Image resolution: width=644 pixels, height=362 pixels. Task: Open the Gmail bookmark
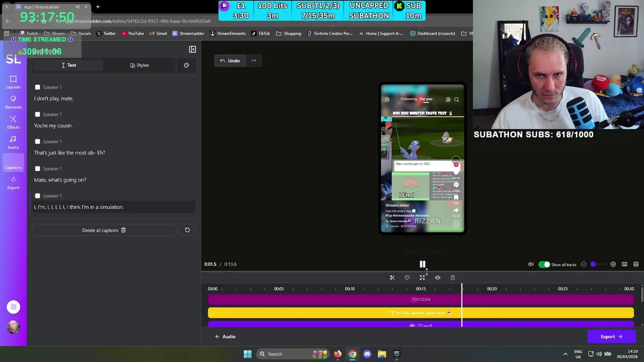point(157,34)
